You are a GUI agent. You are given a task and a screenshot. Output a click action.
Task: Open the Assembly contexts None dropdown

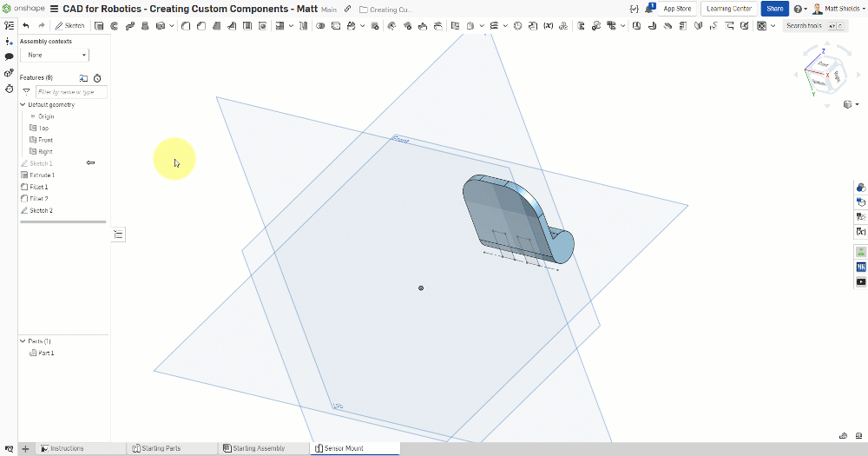(55, 55)
